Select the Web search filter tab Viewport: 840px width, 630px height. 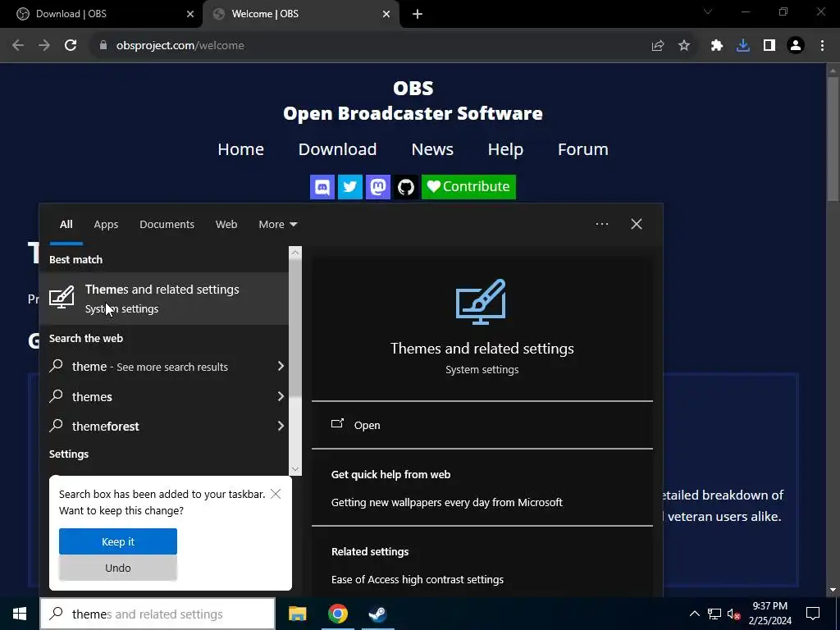point(226,225)
